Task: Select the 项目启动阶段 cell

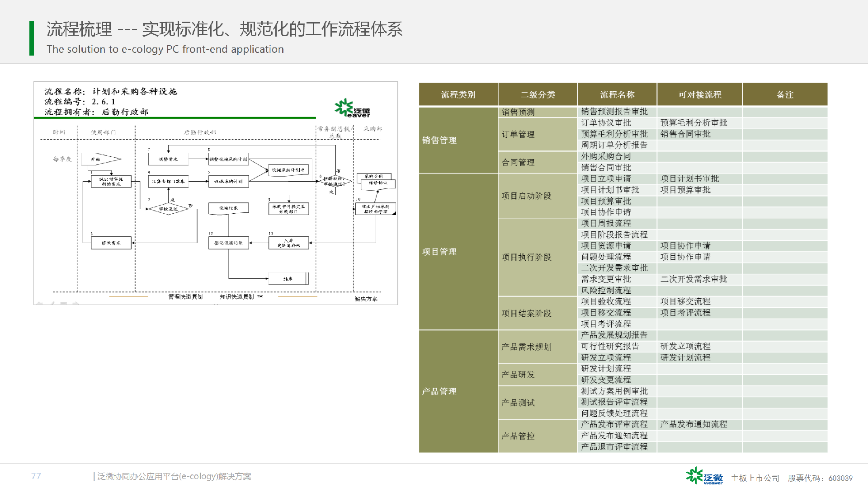Action: (x=538, y=196)
